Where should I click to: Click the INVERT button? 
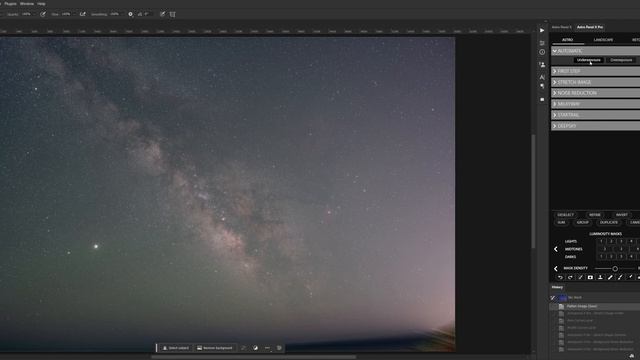622,215
